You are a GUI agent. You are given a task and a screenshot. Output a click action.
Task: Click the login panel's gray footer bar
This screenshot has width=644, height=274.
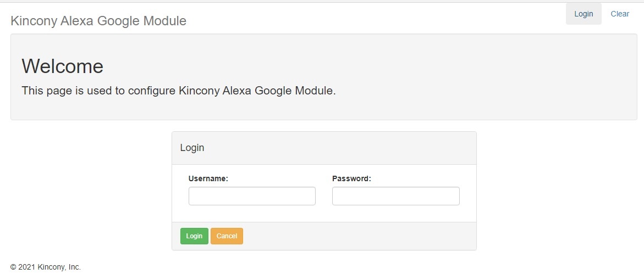pos(357,236)
